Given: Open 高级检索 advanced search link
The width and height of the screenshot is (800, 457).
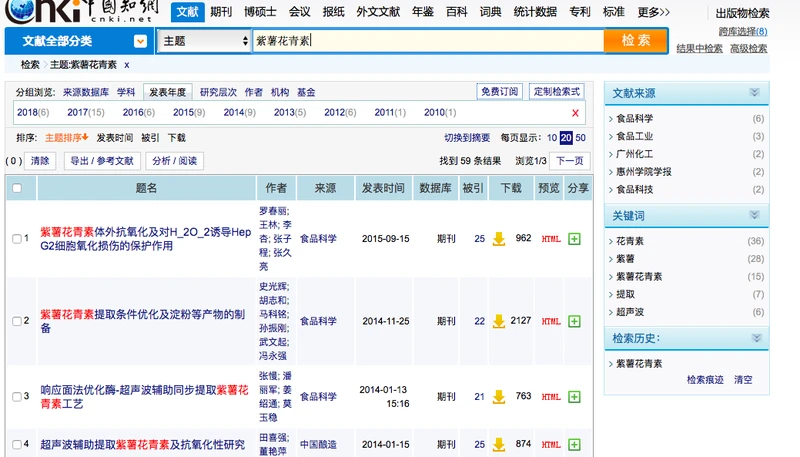Looking at the screenshot, I should pos(748,48).
